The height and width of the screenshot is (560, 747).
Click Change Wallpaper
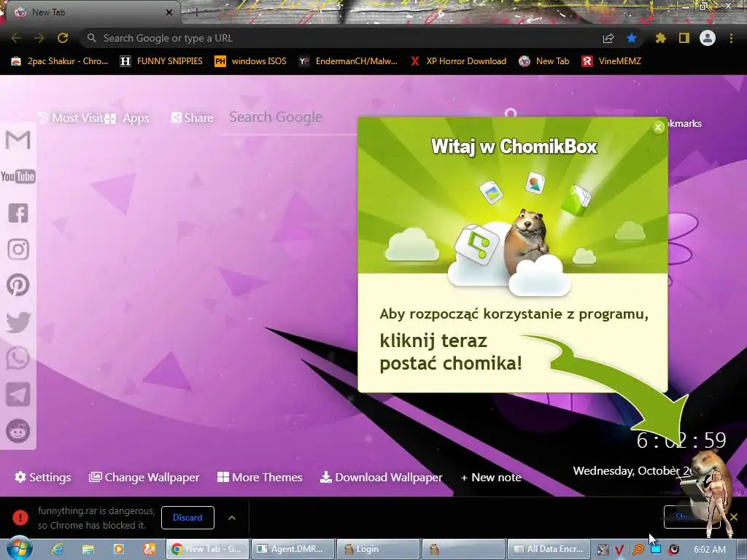[144, 477]
